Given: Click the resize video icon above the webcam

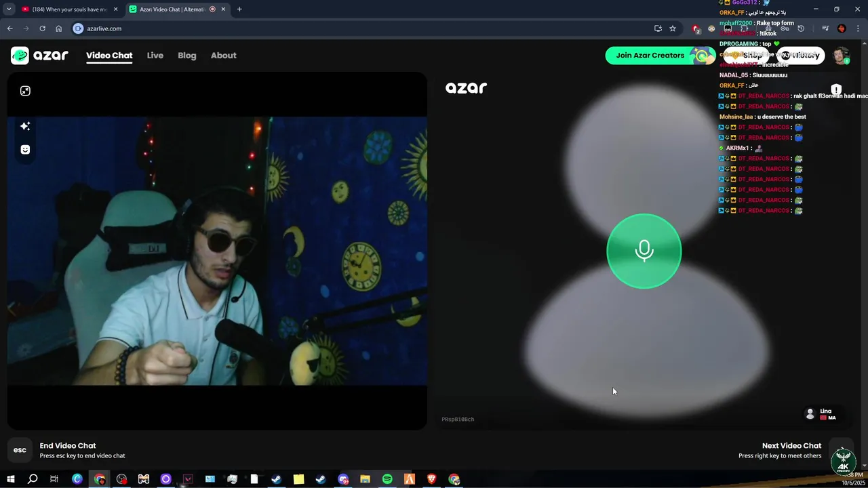Looking at the screenshot, I should coord(25,91).
